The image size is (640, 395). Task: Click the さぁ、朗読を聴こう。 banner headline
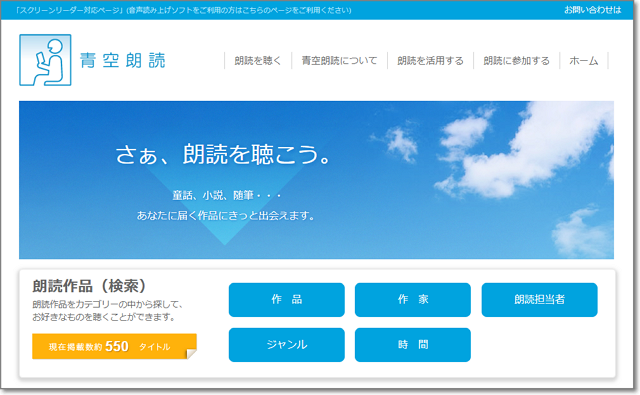tap(223, 154)
